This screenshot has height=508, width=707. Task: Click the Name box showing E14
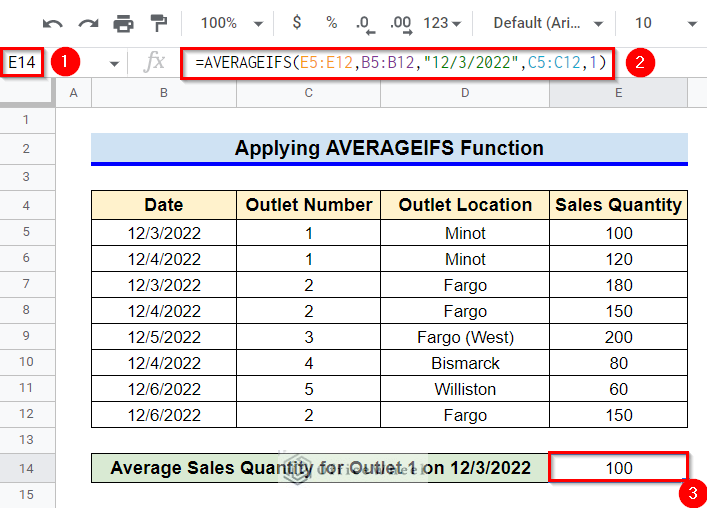click(x=24, y=63)
